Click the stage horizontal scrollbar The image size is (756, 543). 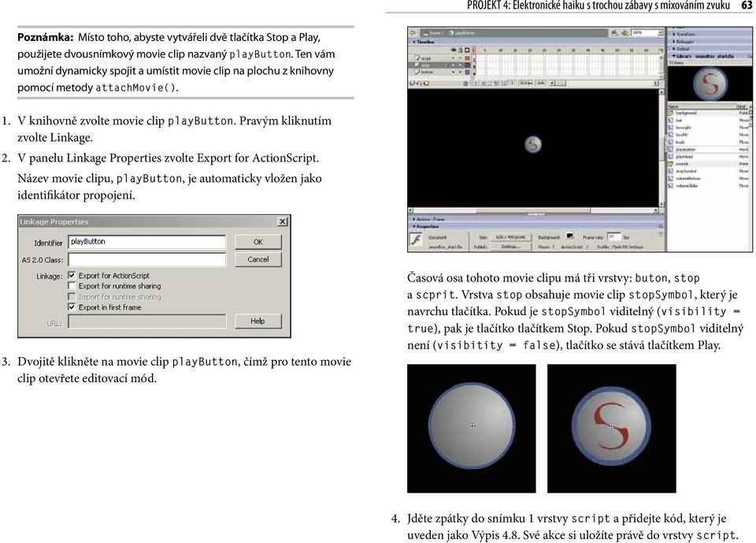point(533,210)
